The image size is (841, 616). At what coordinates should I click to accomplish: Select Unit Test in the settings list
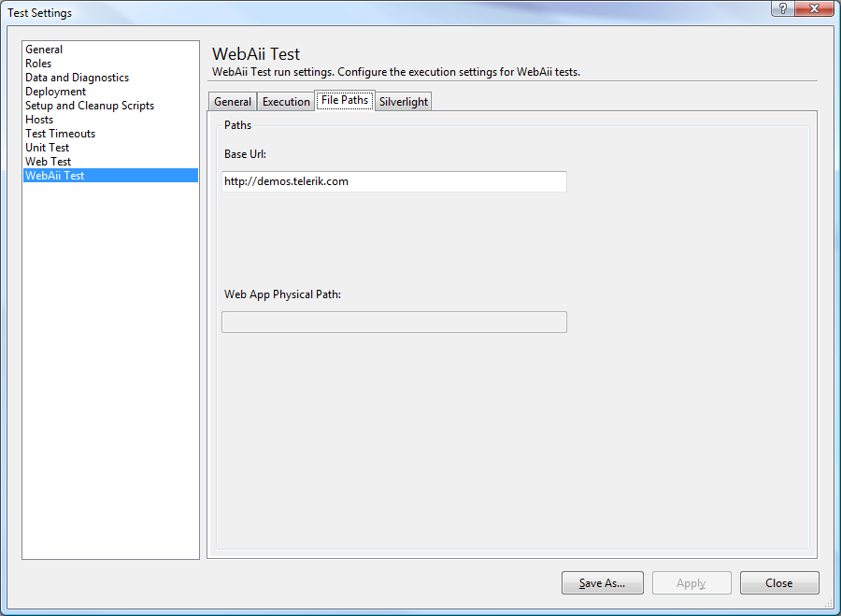click(x=47, y=148)
